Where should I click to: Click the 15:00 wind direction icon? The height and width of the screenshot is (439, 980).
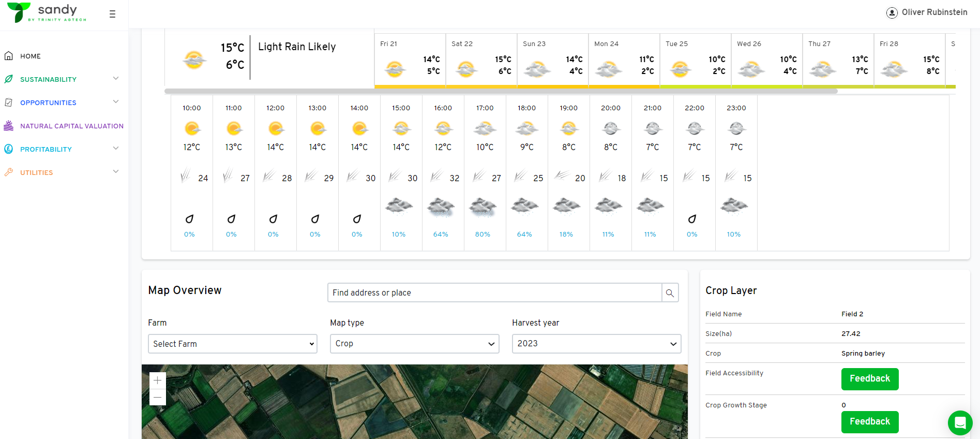395,176
